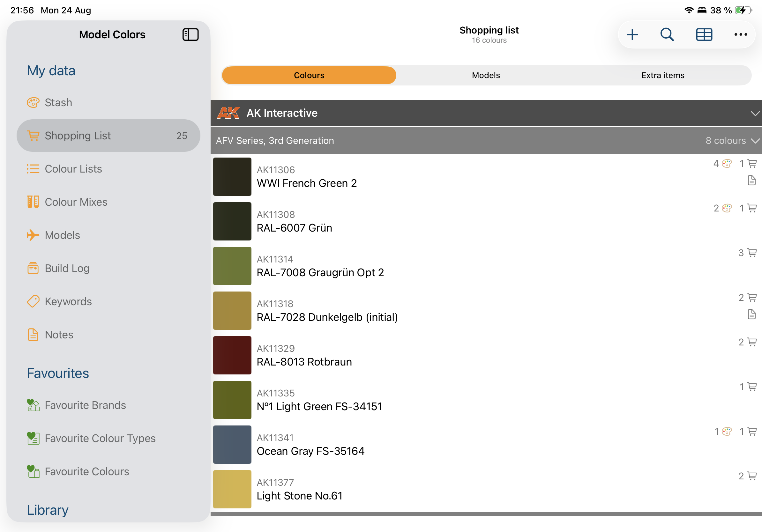Click the Notes document icon
762x532 pixels.
33,335
